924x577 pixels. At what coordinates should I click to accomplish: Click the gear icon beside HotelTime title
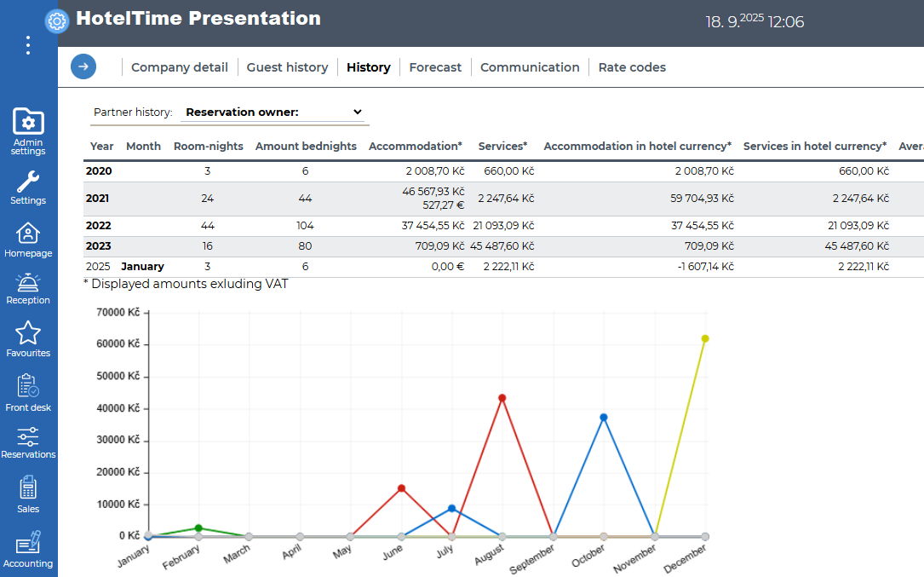click(57, 20)
